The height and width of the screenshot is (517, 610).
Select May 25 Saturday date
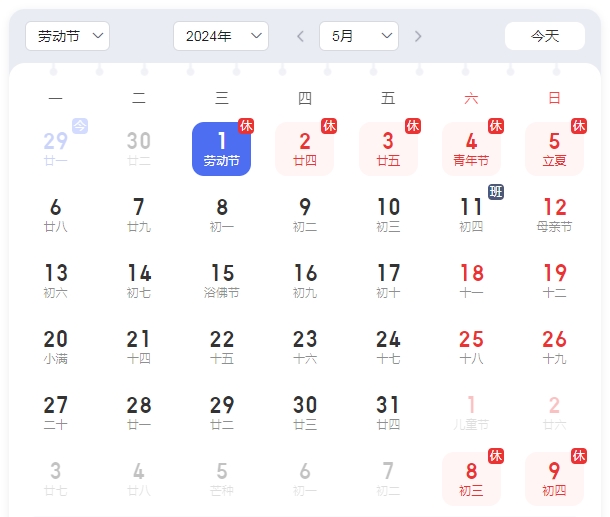tap(471, 347)
